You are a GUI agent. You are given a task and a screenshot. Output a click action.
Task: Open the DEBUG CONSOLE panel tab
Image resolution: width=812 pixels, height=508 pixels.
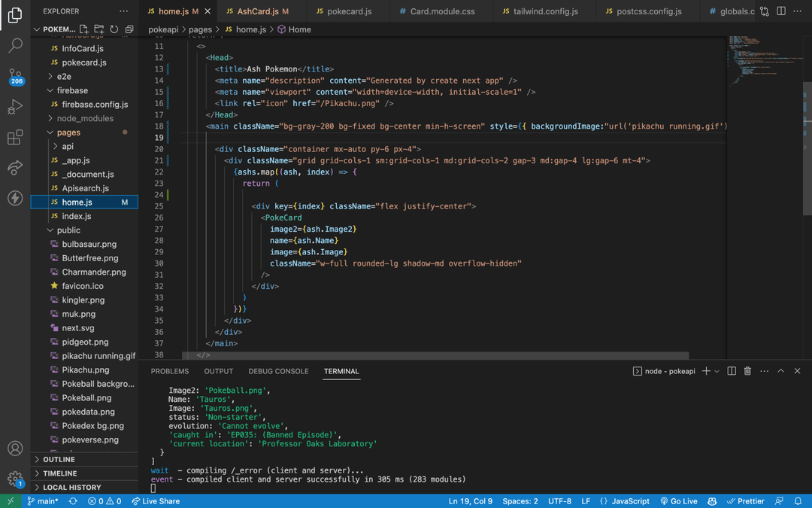pyautogui.click(x=278, y=371)
